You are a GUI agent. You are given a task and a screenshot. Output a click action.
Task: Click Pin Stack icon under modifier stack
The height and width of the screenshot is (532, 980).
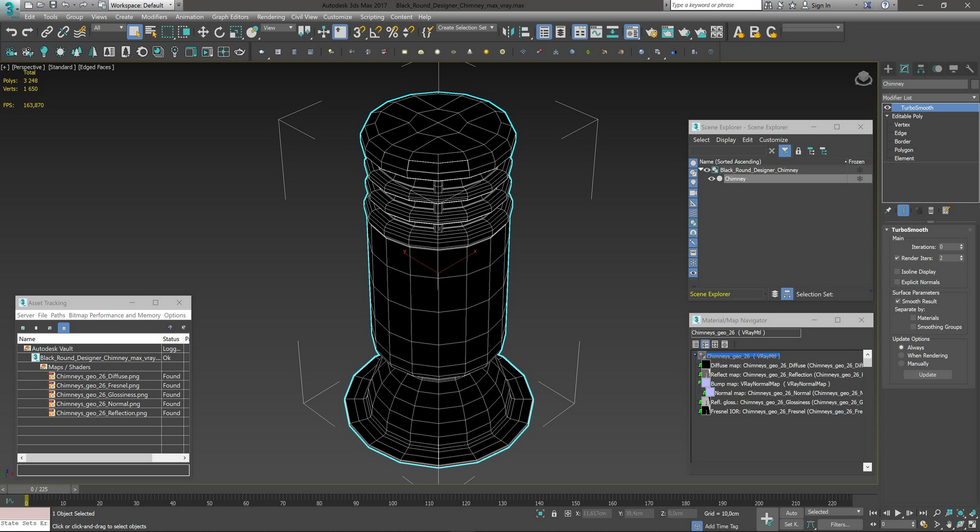(x=888, y=210)
